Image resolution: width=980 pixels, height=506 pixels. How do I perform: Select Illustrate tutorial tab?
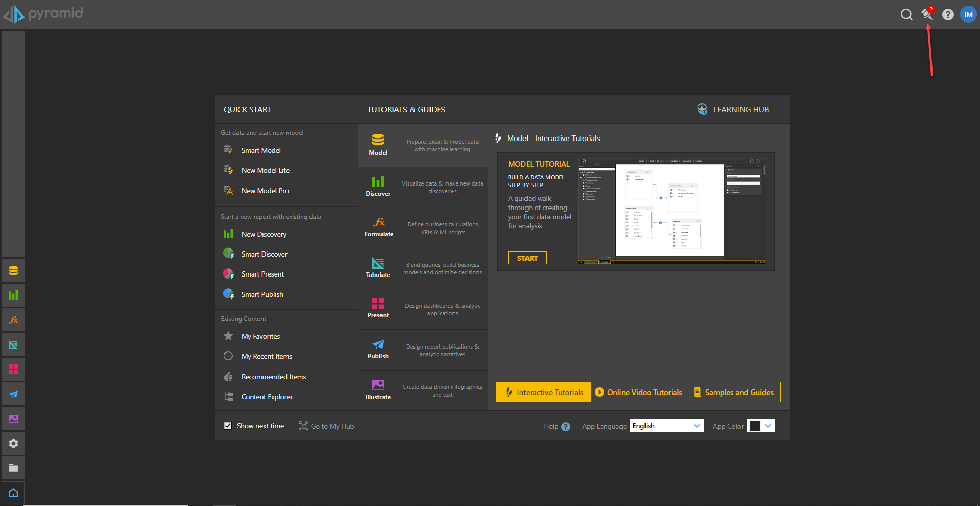click(x=423, y=390)
